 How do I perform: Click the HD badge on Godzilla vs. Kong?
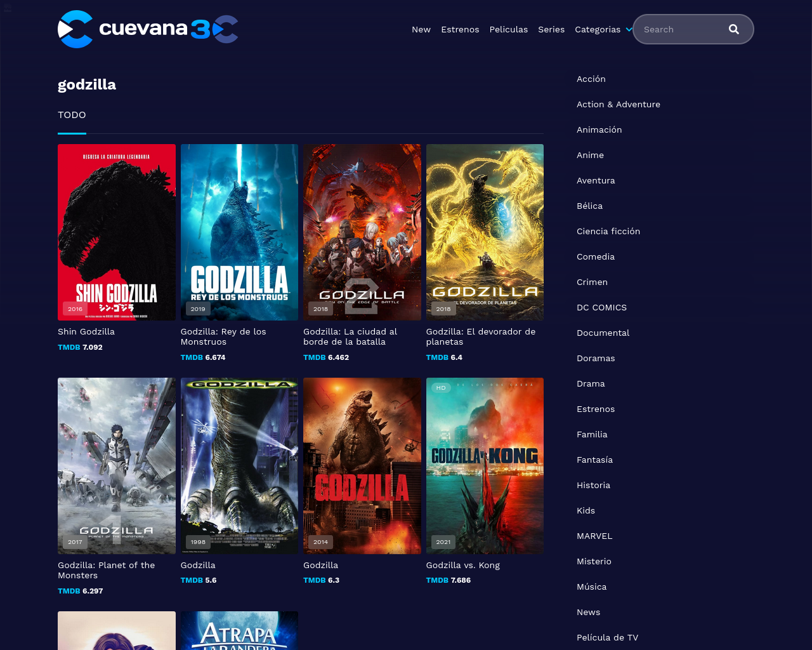pyautogui.click(x=441, y=388)
